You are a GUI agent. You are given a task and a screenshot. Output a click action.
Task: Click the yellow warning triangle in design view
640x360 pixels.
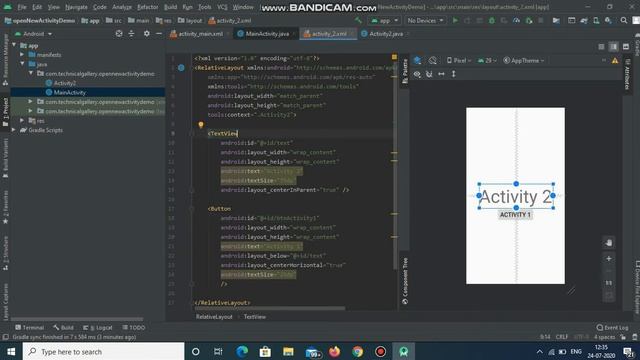pyautogui.click(x=615, y=61)
